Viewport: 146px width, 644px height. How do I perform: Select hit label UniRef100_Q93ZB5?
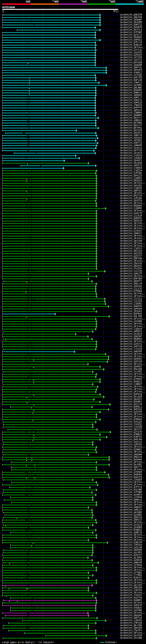(131, 22)
